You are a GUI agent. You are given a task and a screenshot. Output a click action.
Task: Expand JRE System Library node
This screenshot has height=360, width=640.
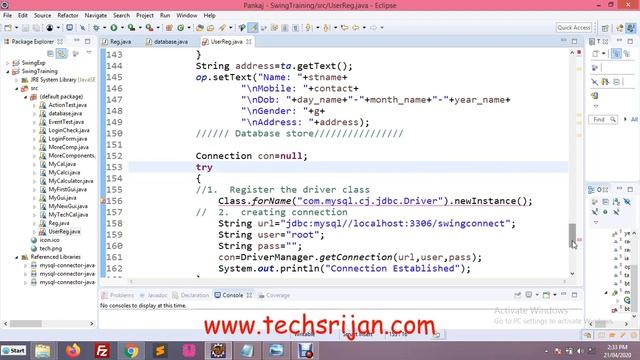pyautogui.click(x=16, y=80)
